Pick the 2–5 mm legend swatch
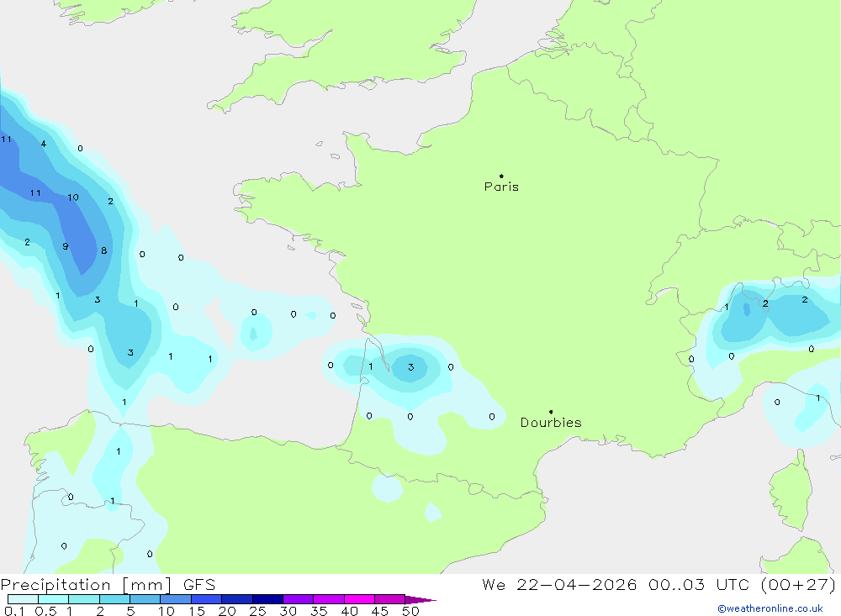Viewport: 841px width, 616px height. point(114,599)
